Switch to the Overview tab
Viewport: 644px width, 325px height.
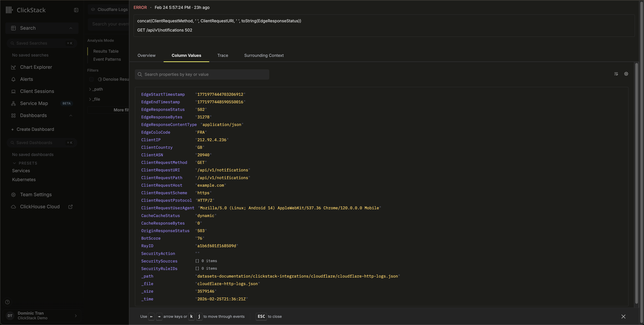(x=146, y=56)
